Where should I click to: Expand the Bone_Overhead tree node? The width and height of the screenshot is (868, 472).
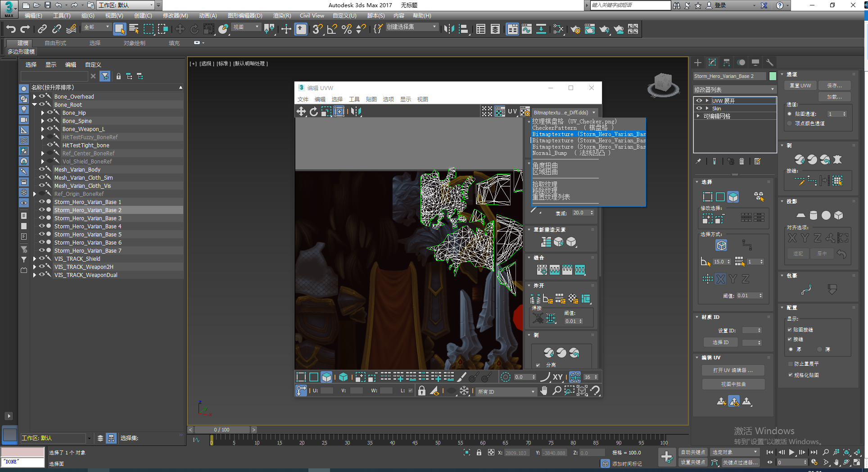click(34, 96)
